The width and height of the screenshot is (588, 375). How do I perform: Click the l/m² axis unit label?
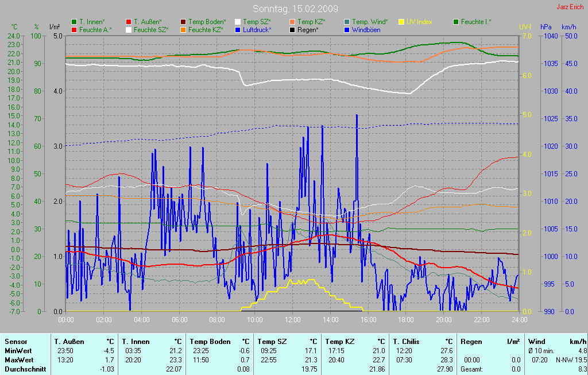[55, 27]
